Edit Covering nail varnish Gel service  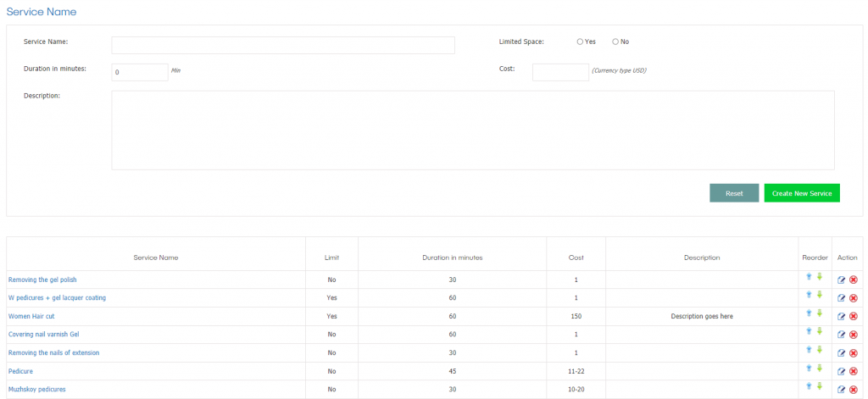tap(842, 335)
